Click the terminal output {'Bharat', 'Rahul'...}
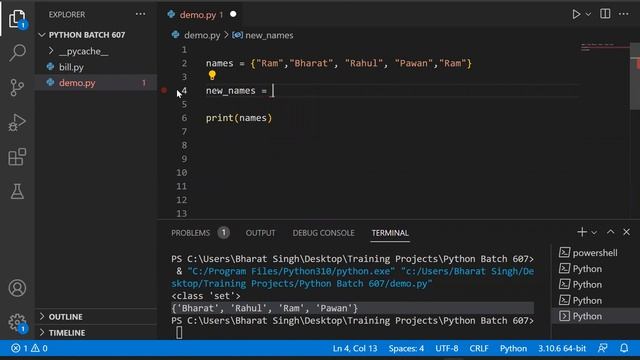Viewport: 640px width, 360px height. point(264,308)
